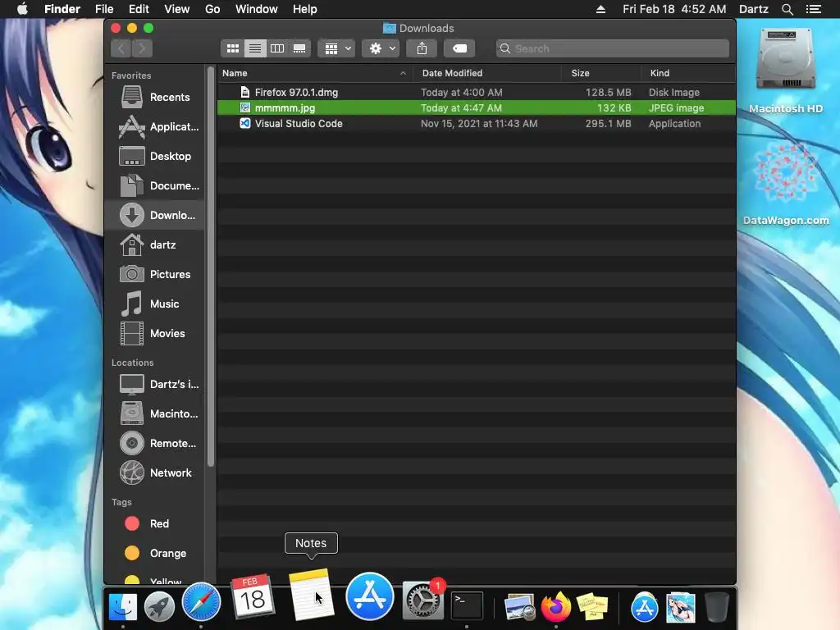Open Stickies from the Dock
This screenshot has height=630, width=840.
(x=592, y=608)
